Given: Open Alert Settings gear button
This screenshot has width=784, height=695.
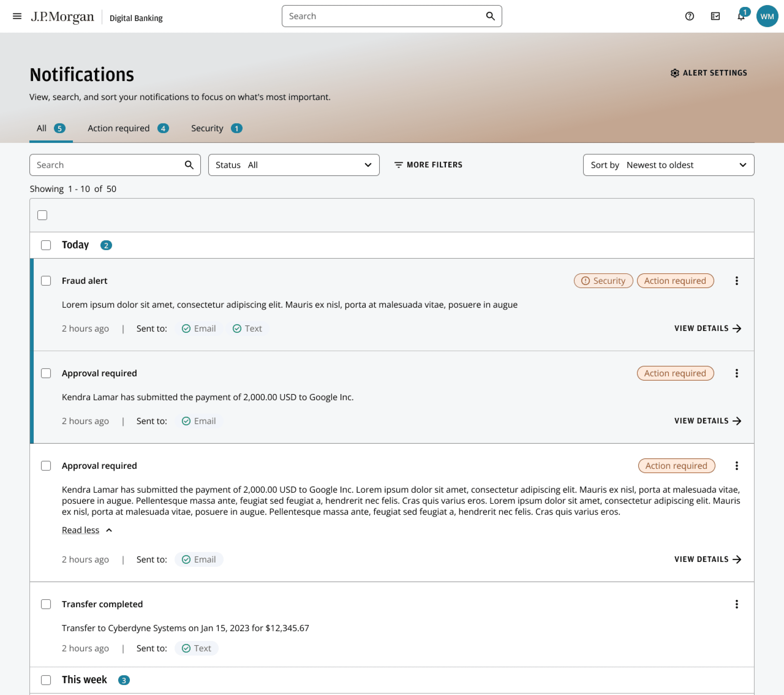Looking at the screenshot, I should coord(708,73).
